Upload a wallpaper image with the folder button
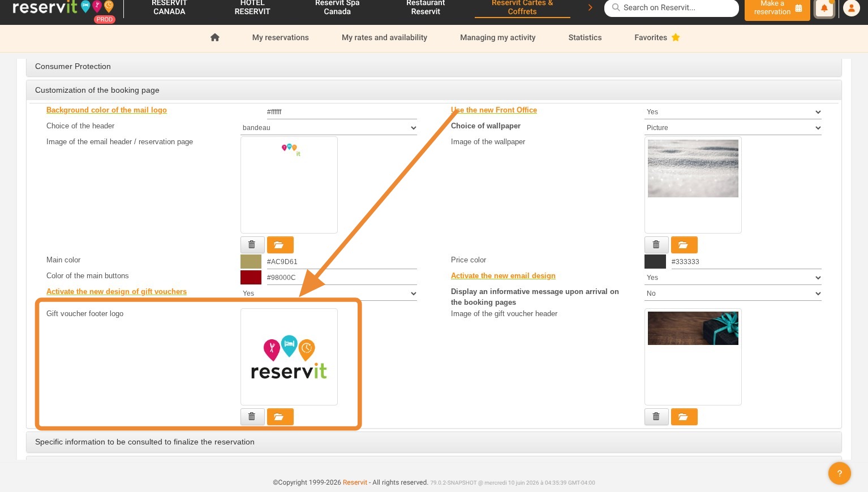 pyautogui.click(x=684, y=245)
